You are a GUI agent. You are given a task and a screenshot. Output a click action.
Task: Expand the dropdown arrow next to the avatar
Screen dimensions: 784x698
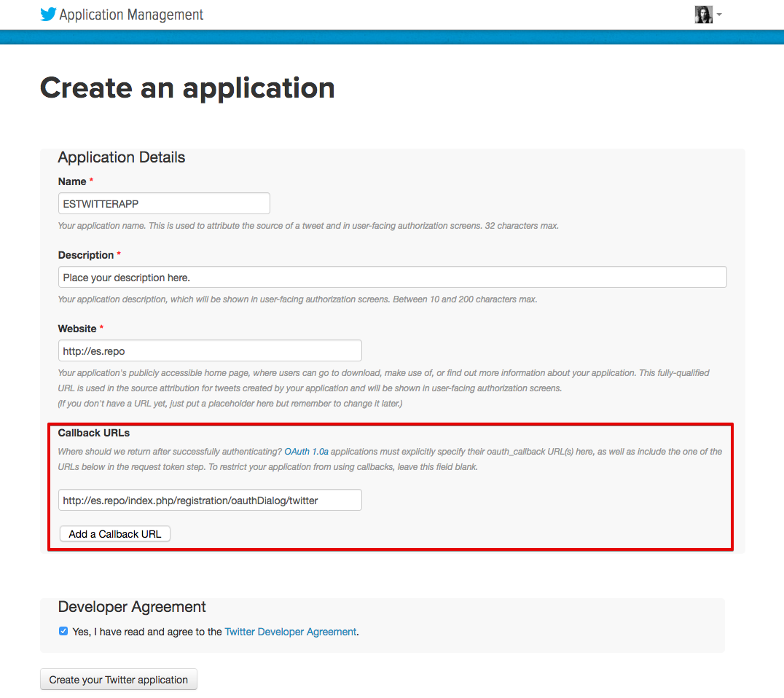pos(719,15)
